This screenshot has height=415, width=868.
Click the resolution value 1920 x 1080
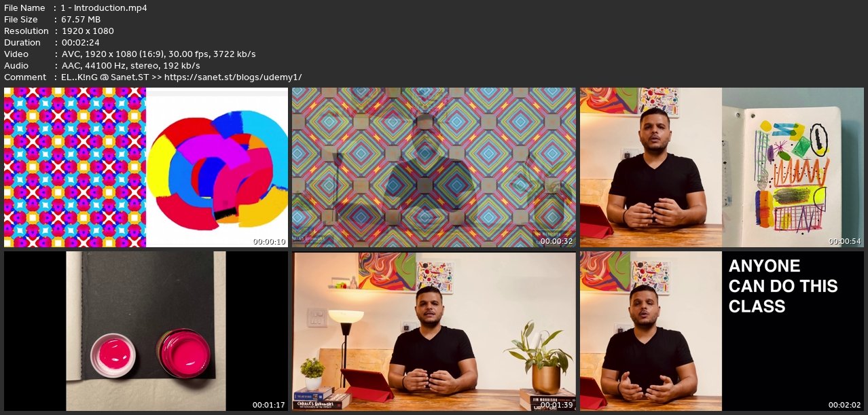88,31
